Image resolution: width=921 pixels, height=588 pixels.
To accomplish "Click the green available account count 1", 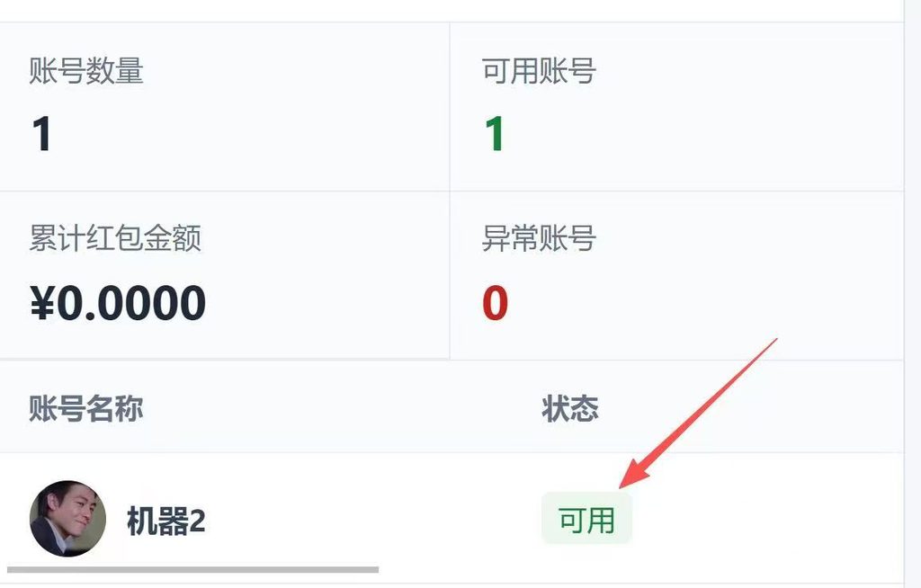I will tap(495, 134).
